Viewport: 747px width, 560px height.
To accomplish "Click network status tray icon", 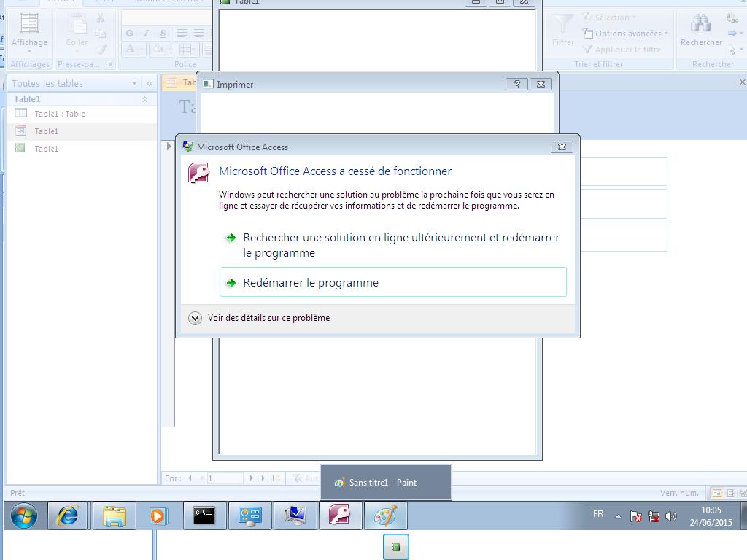I will 654,516.
